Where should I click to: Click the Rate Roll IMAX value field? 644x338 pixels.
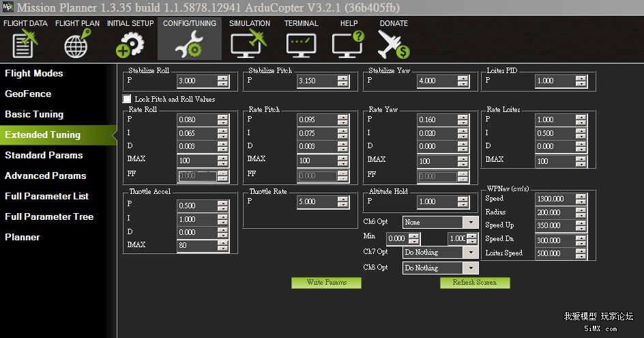point(197,160)
